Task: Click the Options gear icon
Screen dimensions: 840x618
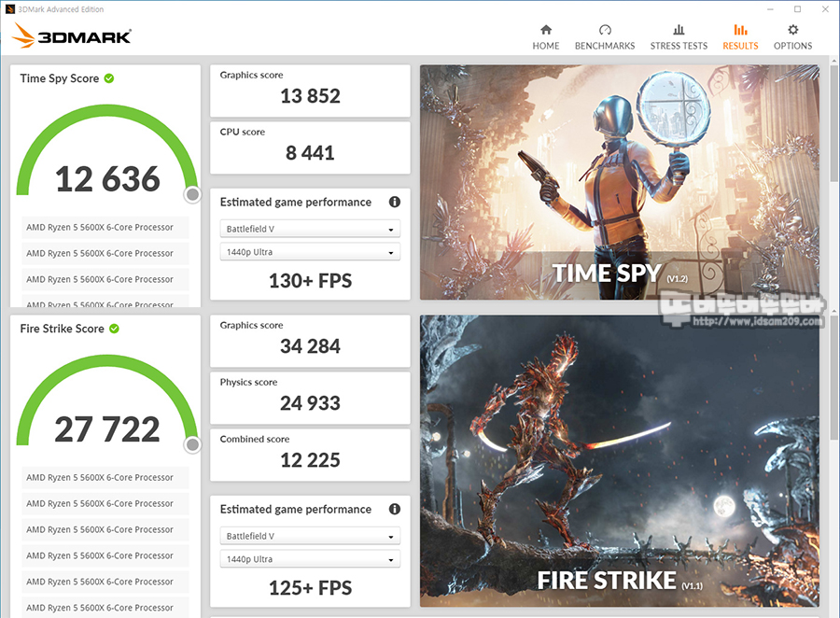Action: coord(792,30)
